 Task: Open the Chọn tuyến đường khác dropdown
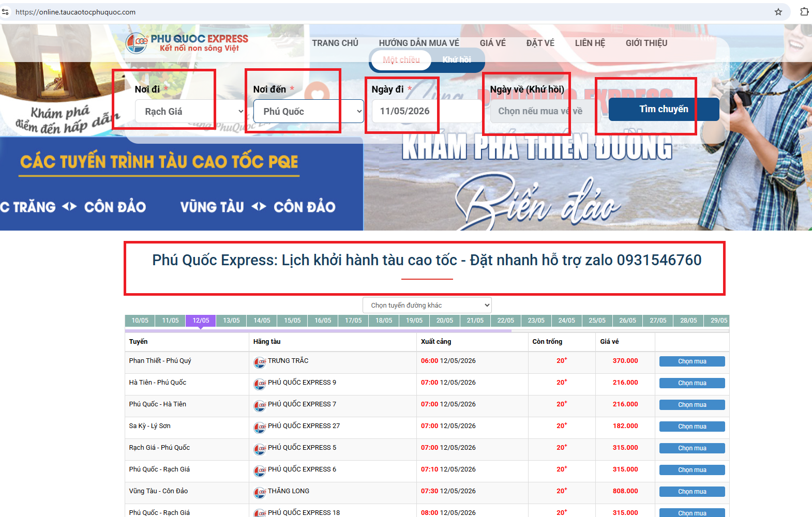click(427, 305)
